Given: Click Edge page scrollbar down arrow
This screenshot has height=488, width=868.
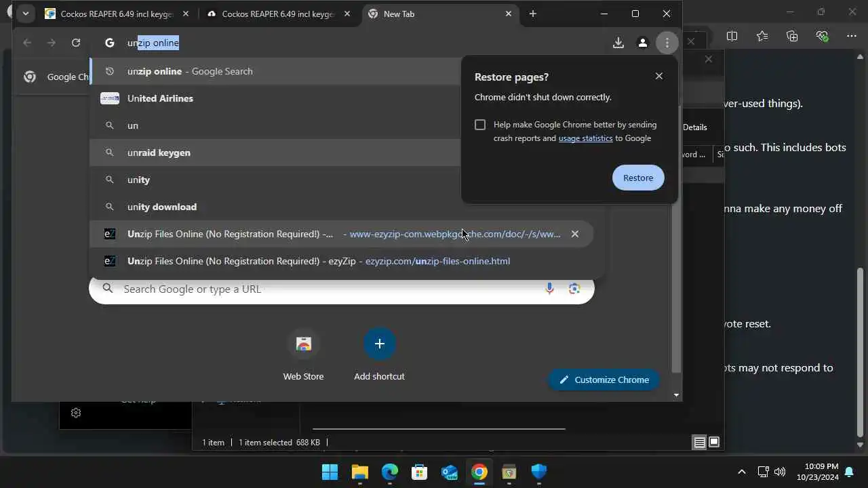Looking at the screenshot, I should [x=861, y=445].
